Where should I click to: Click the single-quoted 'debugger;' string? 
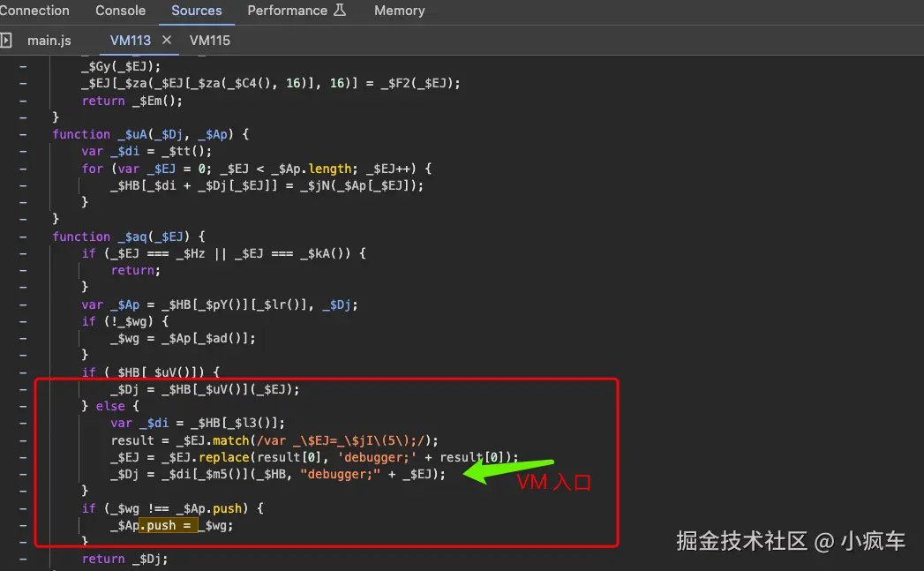(x=377, y=457)
